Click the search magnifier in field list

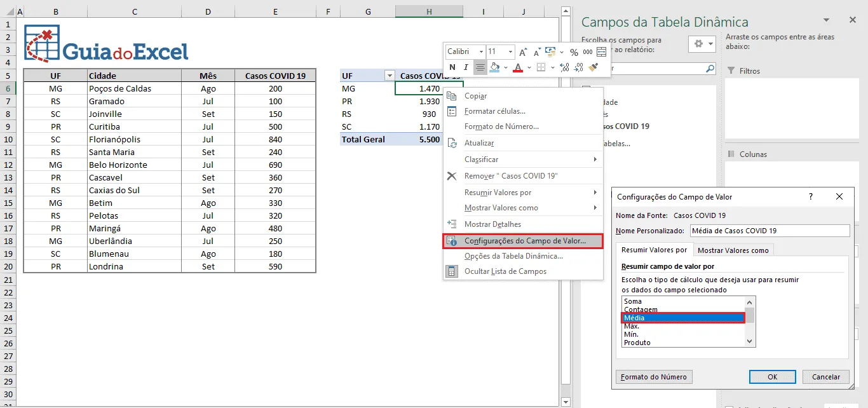tap(710, 68)
